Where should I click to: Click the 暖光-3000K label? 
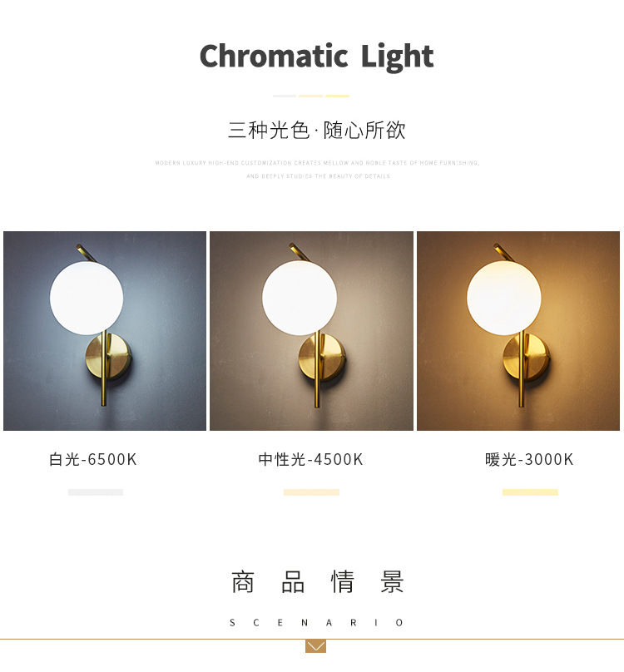(x=529, y=459)
